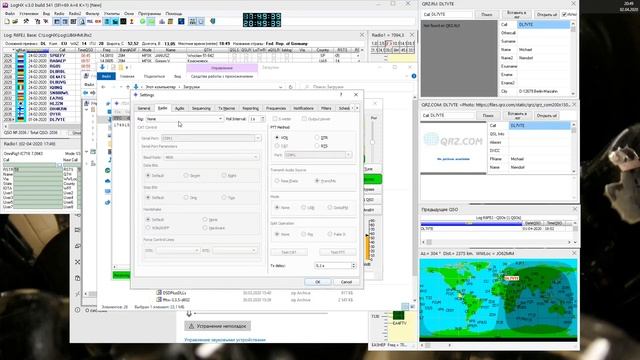Click the dark blue square icon in LogHX toolbar
640x360 pixels.
(181, 21)
